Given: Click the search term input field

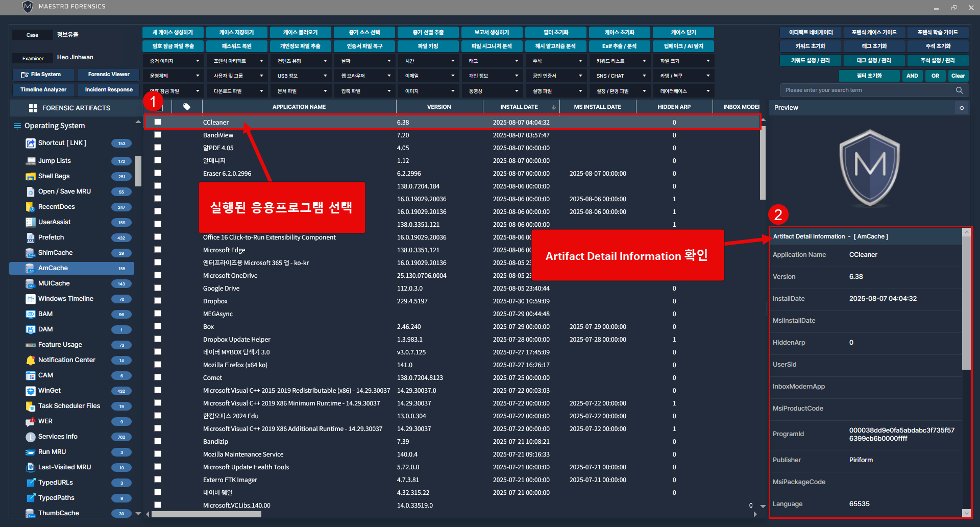Looking at the screenshot, I should point(868,90).
